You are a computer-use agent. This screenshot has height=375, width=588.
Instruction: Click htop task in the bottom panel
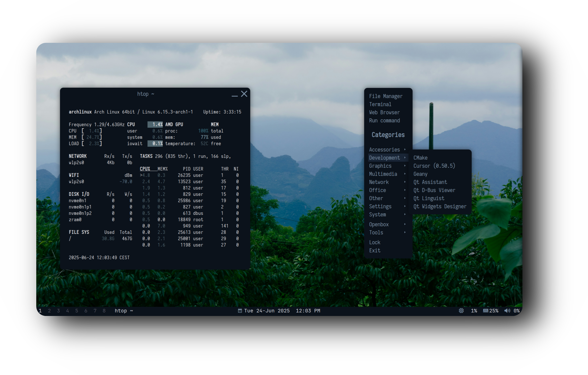coord(124,311)
